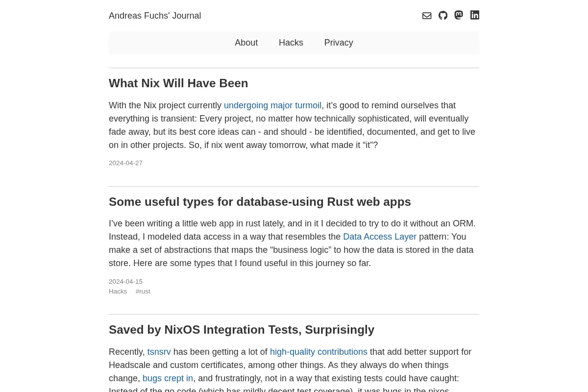Follow the tsnsrv link
This screenshot has height=392, width=588.
[x=159, y=352]
